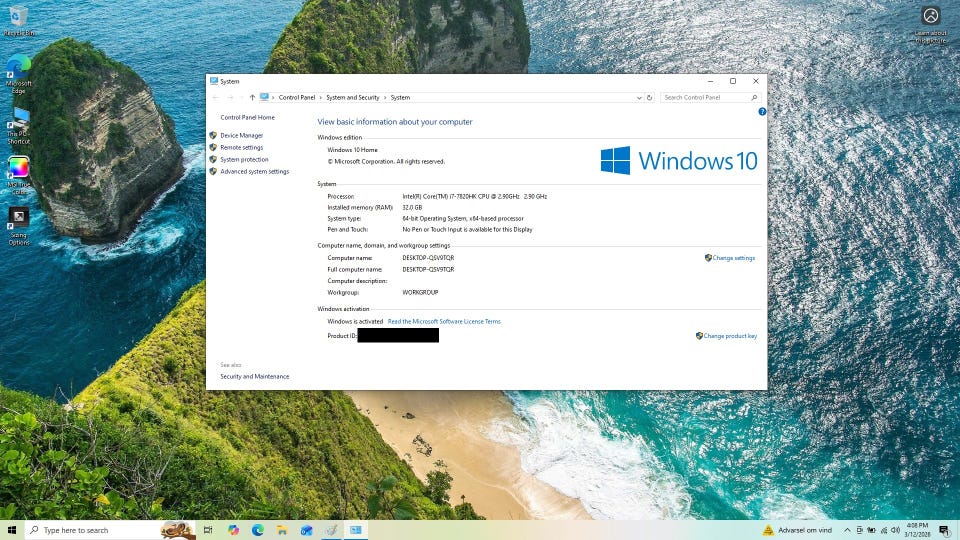Expand chevron after System and Security breadcrumb
Screen dimensions: 960x540
385,97
